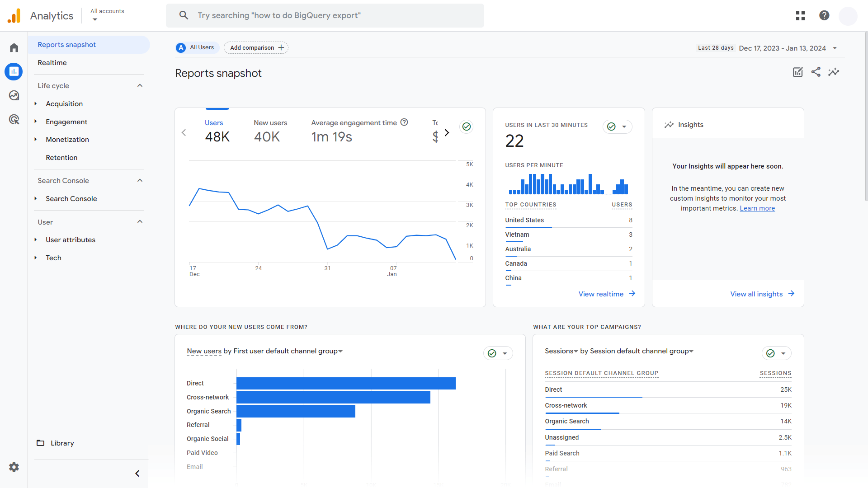Open Insights with the sparkle trend icon
Screen dimensions: 868x488
click(834, 72)
